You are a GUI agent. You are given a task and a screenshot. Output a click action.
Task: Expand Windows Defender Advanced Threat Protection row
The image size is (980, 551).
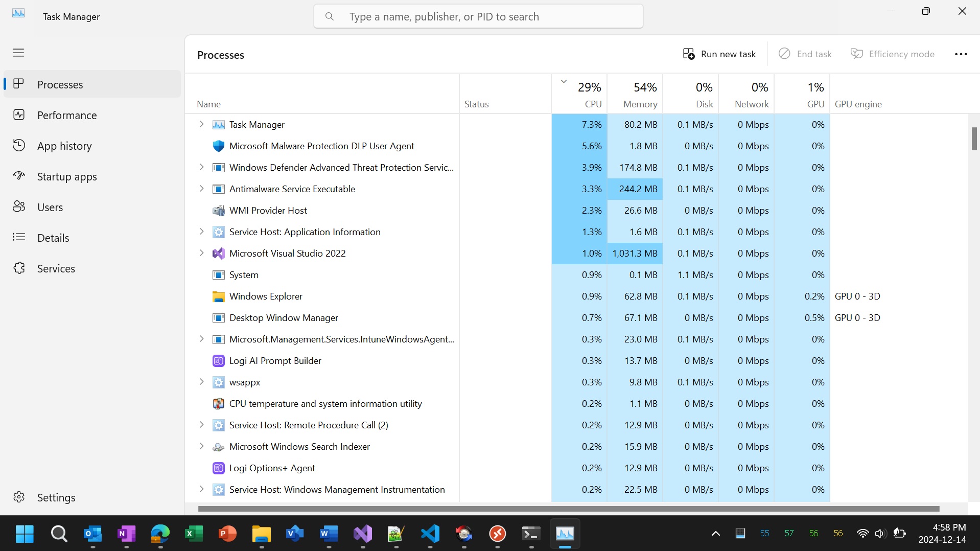pos(201,167)
